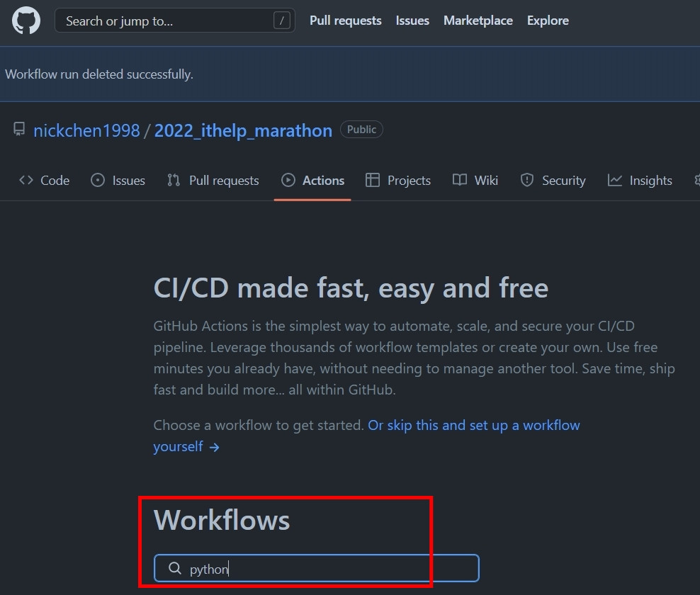Go to Marketplace in top navigation
This screenshot has width=700, height=595.
click(478, 21)
